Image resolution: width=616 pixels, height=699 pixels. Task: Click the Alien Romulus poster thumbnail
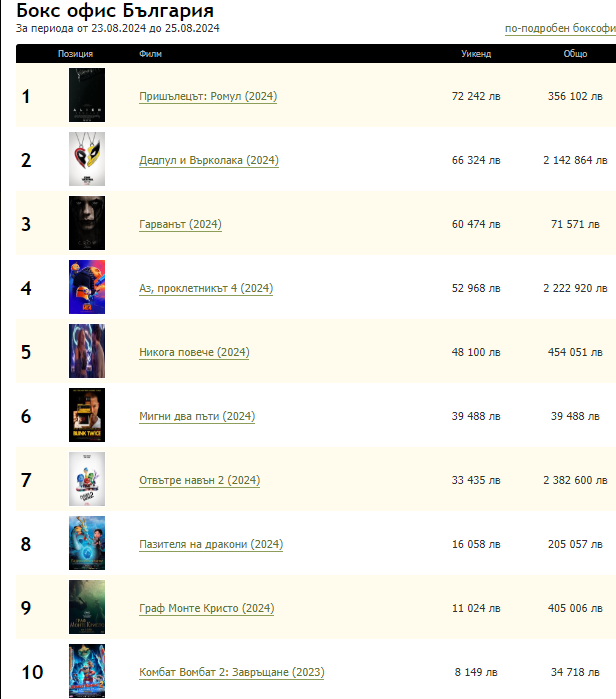87,96
